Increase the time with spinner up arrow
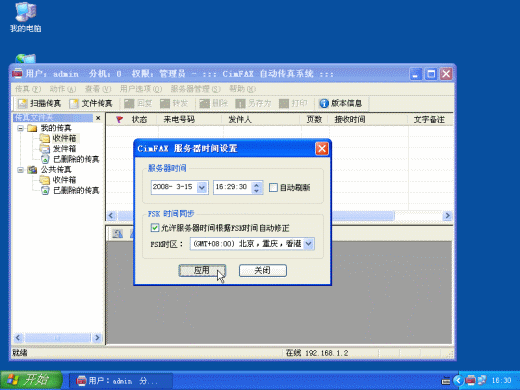The width and height of the screenshot is (520, 390). click(256, 184)
